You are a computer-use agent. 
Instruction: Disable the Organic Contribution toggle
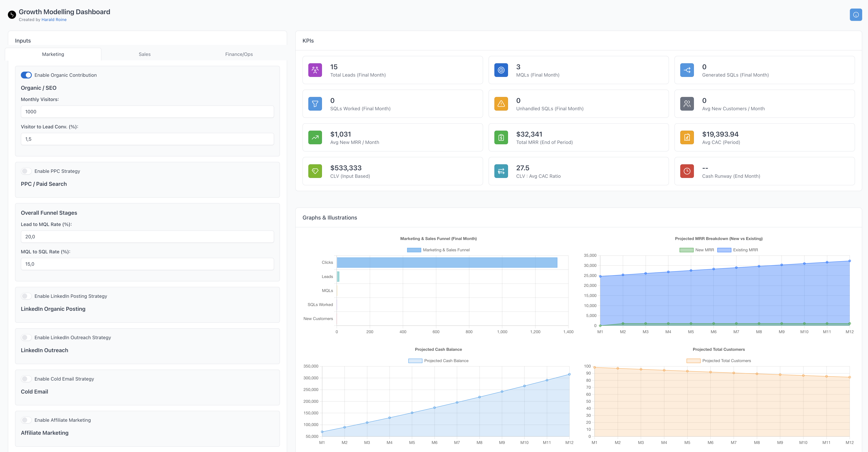point(26,75)
